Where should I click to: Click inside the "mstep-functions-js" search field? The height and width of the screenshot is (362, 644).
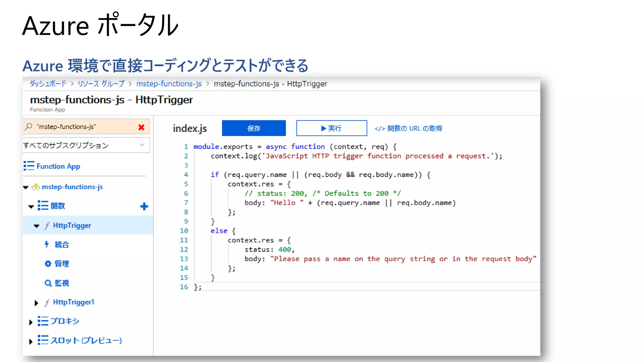click(x=86, y=127)
